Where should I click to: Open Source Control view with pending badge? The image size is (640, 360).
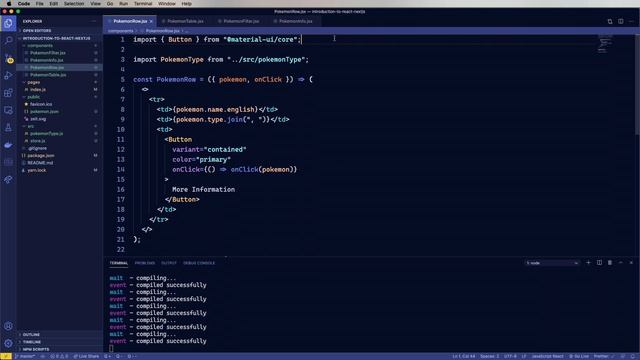(9, 58)
